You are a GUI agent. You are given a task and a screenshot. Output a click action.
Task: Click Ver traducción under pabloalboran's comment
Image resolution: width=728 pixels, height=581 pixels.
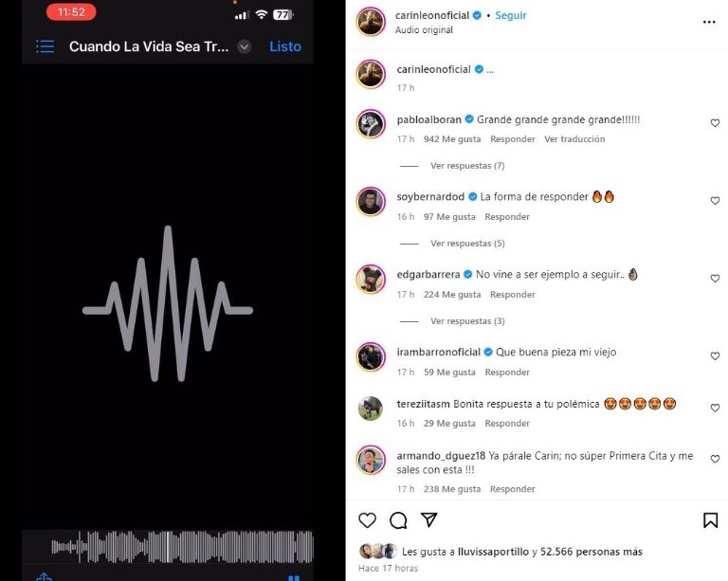pyautogui.click(x=574, y=139)
